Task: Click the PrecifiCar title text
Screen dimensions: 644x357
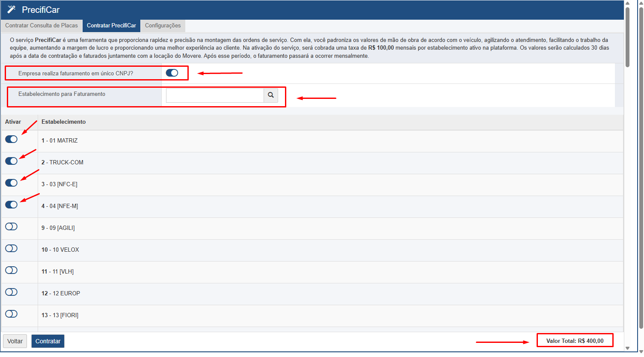Action: [41, 10]
